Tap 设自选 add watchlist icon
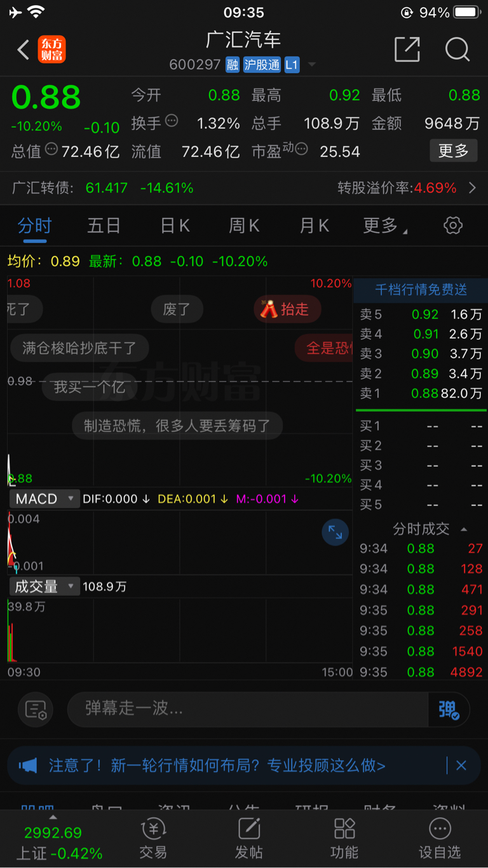Screen dimensions: 488x868 pyautogui.click(x=440, y=838)
